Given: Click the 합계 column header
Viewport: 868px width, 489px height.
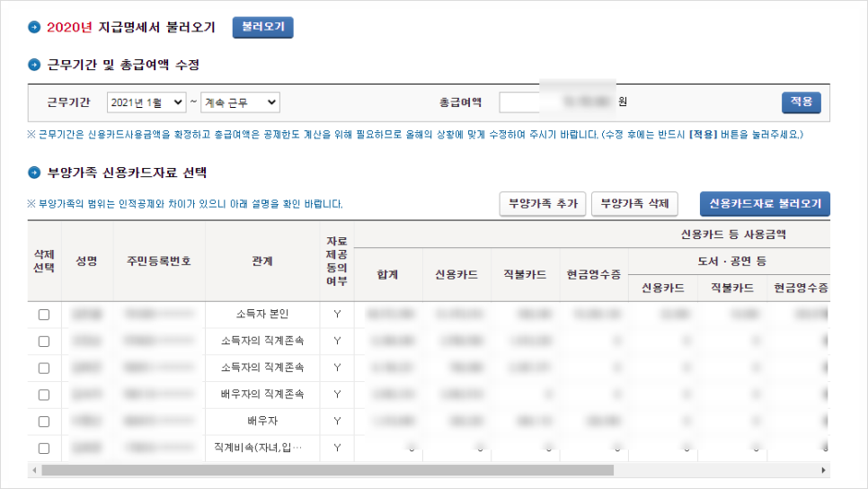Looking at the screenshot, I should [387, 275].
